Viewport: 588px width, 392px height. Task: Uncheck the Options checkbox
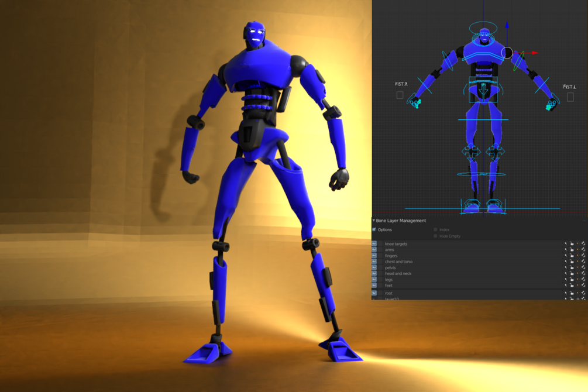tap(374, 229)
